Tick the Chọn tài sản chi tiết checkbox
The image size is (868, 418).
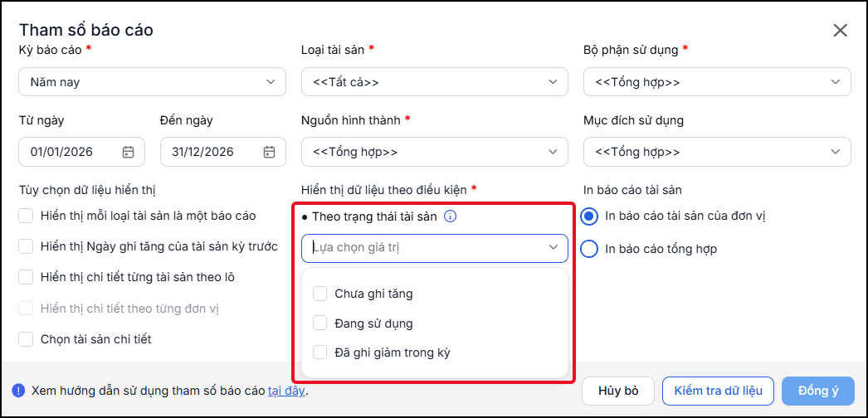(26, 339)
